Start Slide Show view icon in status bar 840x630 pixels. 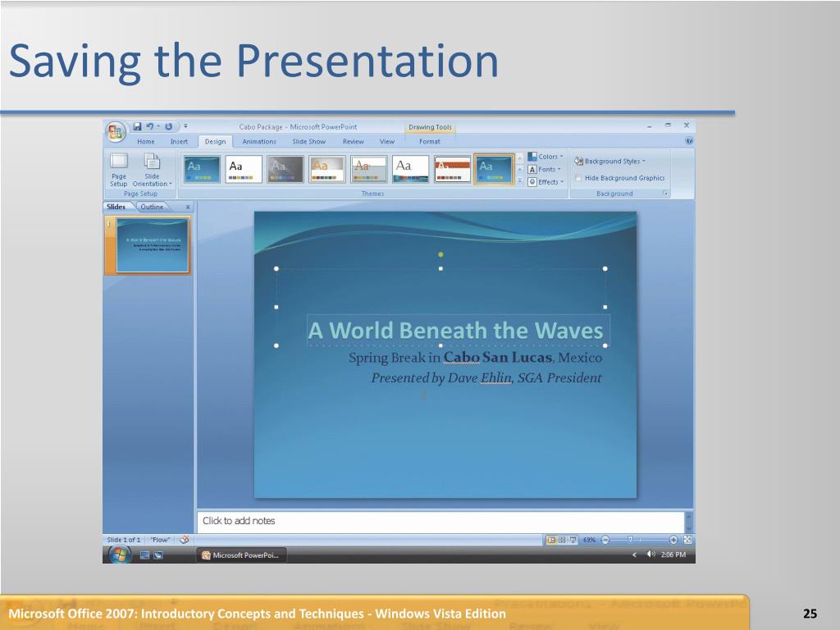pos(573,540)
